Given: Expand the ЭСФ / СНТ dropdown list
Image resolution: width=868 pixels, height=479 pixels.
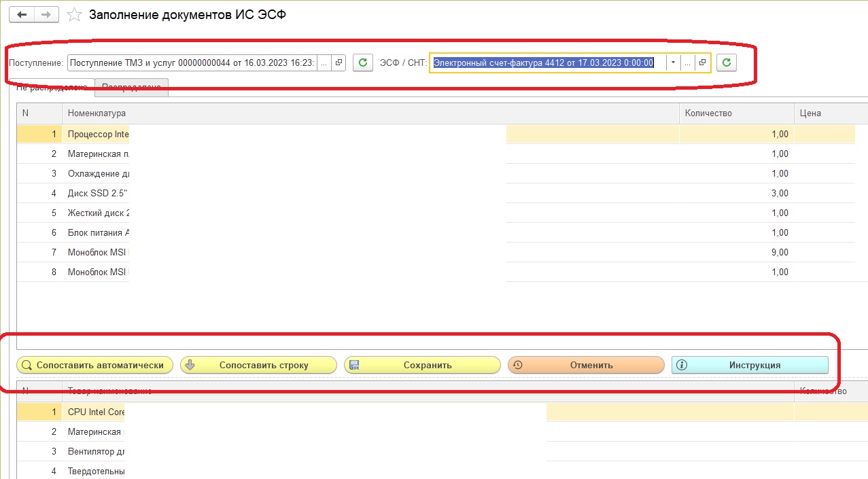Looking at the screenshot, I should 673,63.
